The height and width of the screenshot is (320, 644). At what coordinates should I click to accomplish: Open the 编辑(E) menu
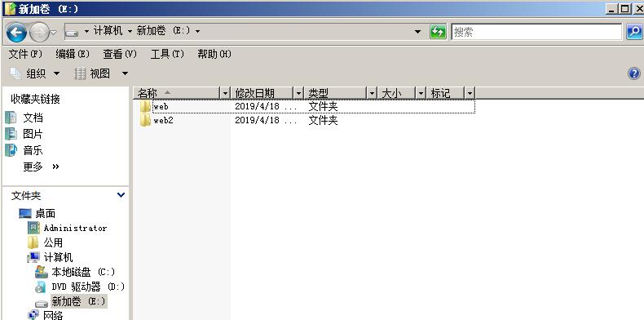(73, 54)
